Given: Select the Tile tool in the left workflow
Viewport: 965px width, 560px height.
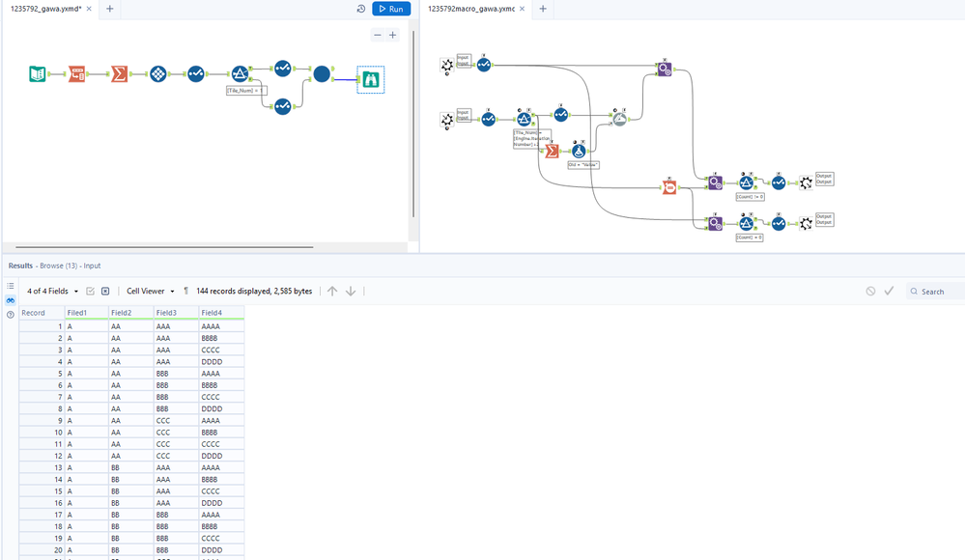Looking at the screenshot, I should pos(158,73).
